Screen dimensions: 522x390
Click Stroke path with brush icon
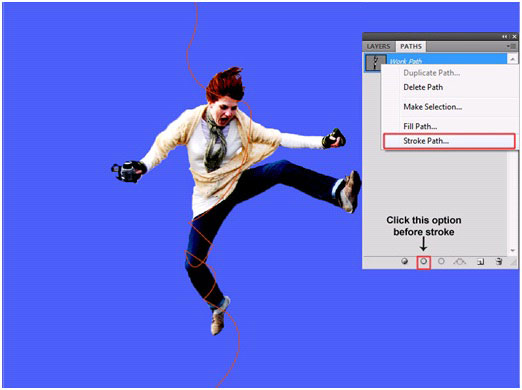click(424, 261)
